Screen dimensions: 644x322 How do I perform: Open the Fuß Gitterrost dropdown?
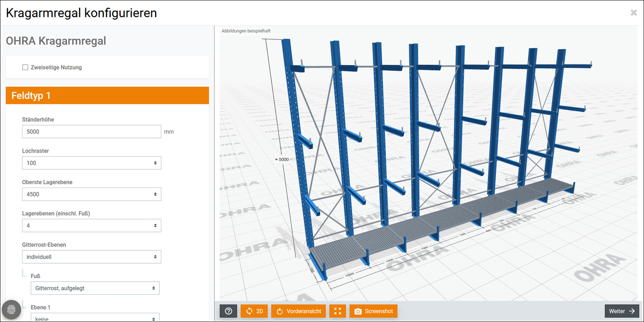(x=95, y=288)
